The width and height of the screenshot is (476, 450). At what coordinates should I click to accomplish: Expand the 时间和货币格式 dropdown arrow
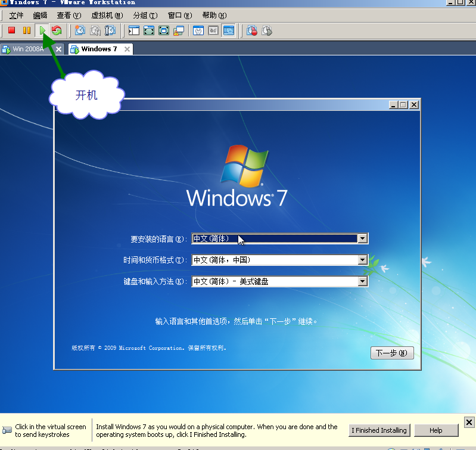362,260
